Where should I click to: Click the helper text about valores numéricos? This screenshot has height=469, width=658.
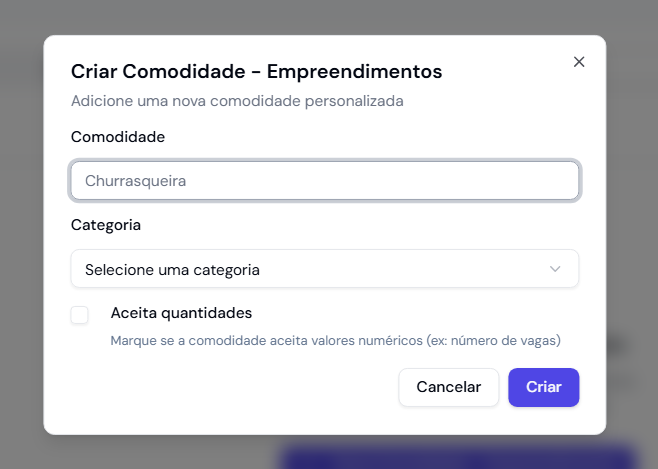335,340
